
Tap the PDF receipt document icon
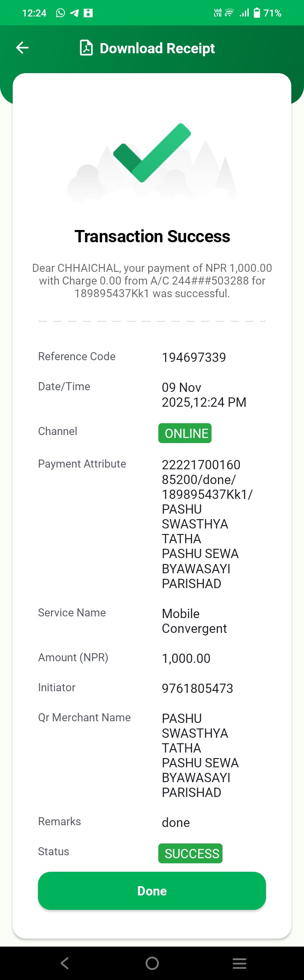coord(86,48)
